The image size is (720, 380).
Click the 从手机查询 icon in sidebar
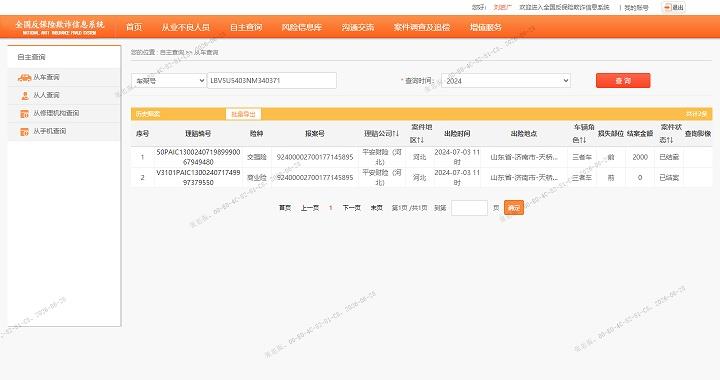[25, 132]
